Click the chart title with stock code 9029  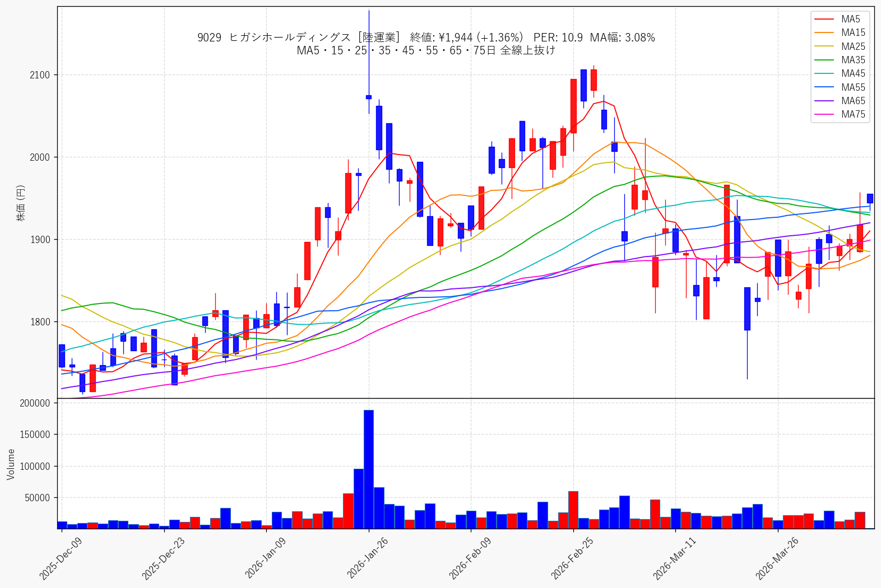pyautogui.click(x=426, y=38)
